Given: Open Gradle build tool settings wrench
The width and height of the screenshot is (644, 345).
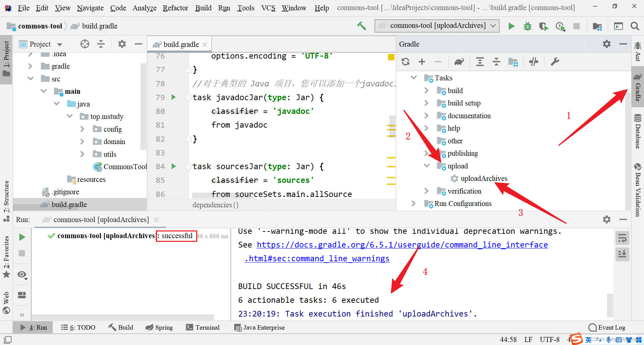Looking at the screenshot, I should 555,62.
